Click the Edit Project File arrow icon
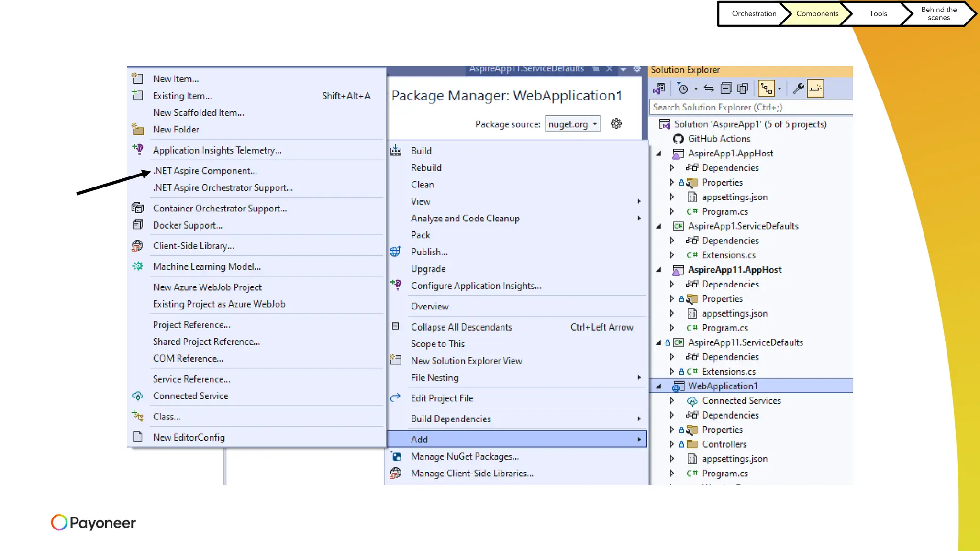This screenshot has width=980, height=551. pyautogui.click(x=396, y=398)
